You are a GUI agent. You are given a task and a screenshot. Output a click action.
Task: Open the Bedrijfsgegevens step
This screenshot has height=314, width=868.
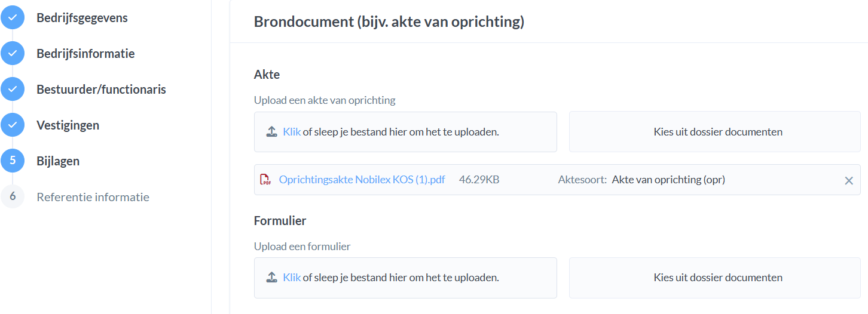(82, 18)
